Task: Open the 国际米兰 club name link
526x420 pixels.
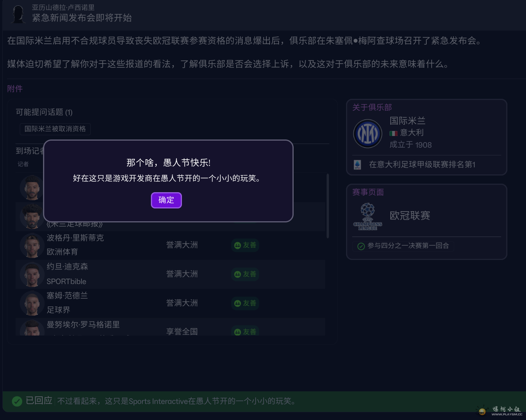Action: pyautogui.click(x=407, y=121)
